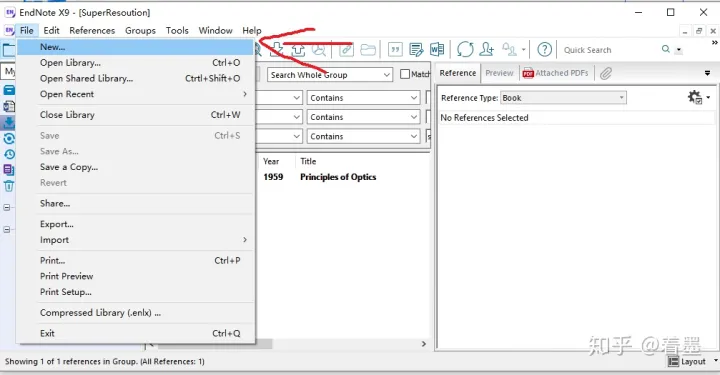The image size is (720, 375).
Task: Select the Trash sidebar icon
Action: [x=9, y=186]
